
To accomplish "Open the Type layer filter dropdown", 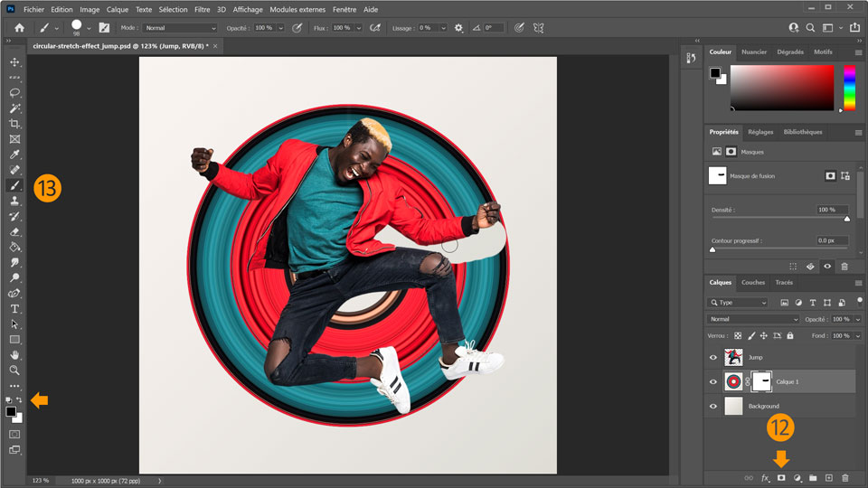I will 738,303.
